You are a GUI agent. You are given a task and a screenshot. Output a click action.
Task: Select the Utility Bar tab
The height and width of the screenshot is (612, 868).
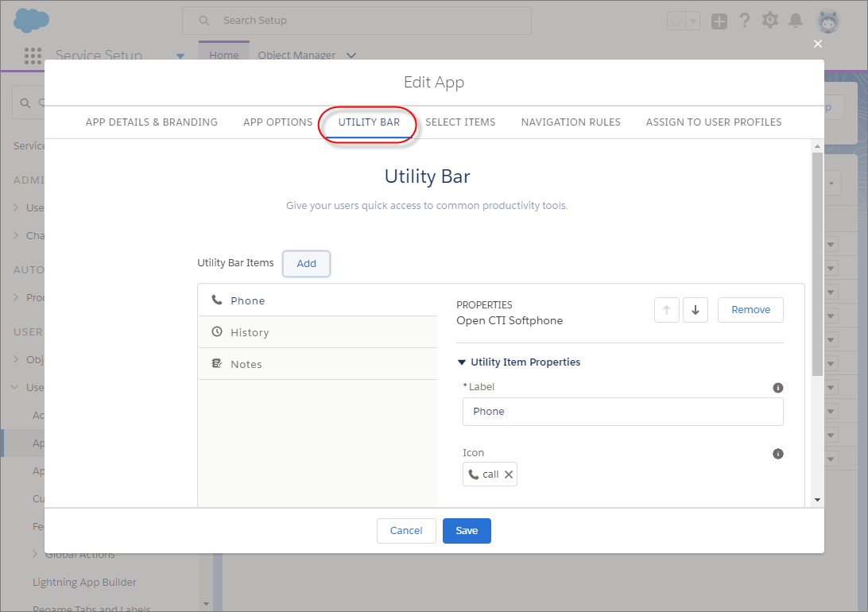tap(369, 122)
